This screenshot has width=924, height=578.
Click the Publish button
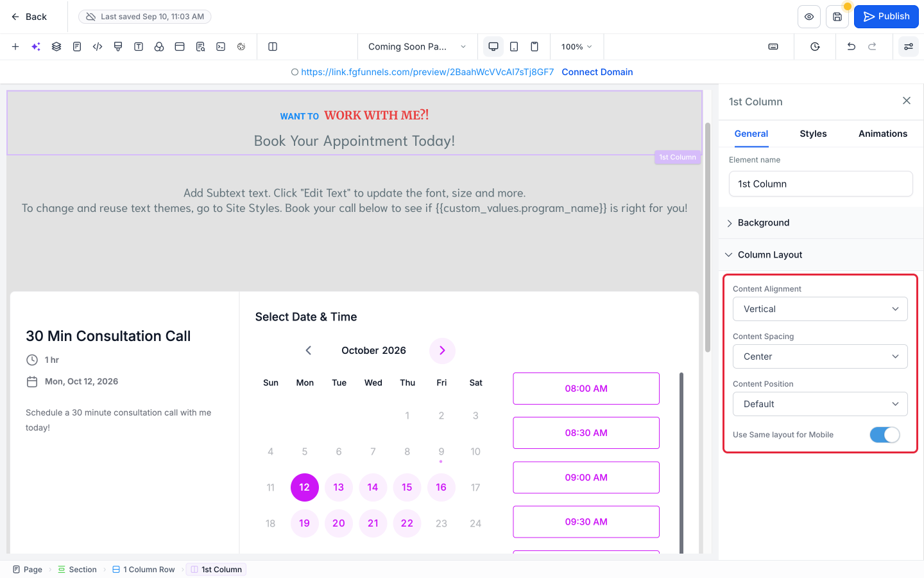point(886,17)
